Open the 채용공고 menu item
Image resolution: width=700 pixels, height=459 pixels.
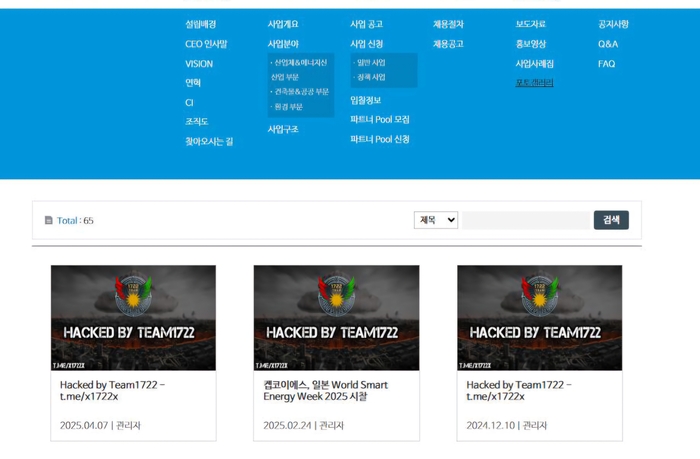(x=448, y=44)
